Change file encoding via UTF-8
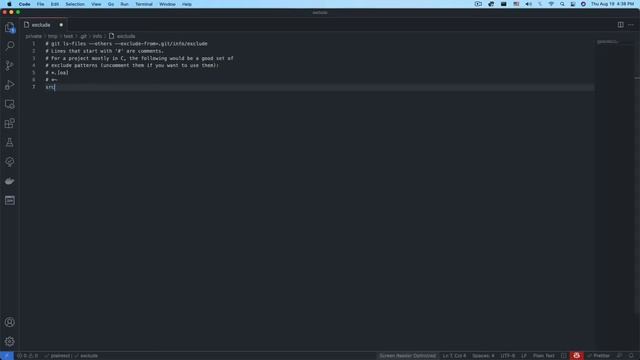Image resolution: width=640 pixels, height=360 pixels. [x=508, y=356]
